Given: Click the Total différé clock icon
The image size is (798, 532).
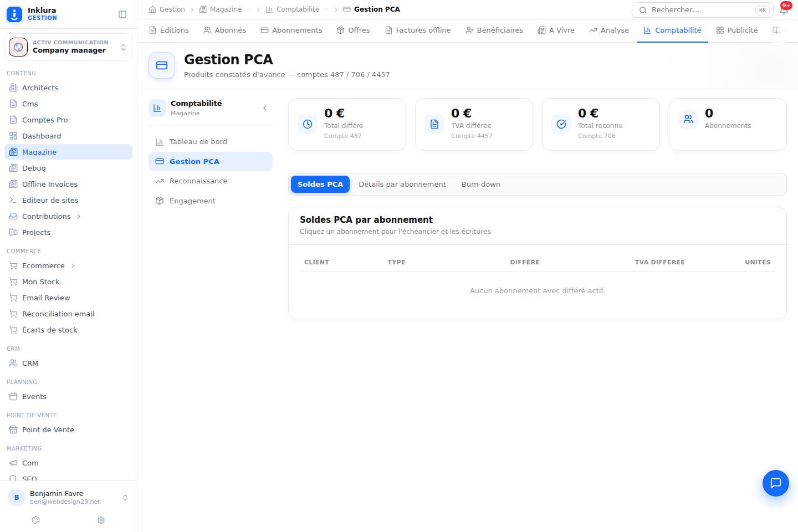Looking at the screenshot, I should click(308, 124).
